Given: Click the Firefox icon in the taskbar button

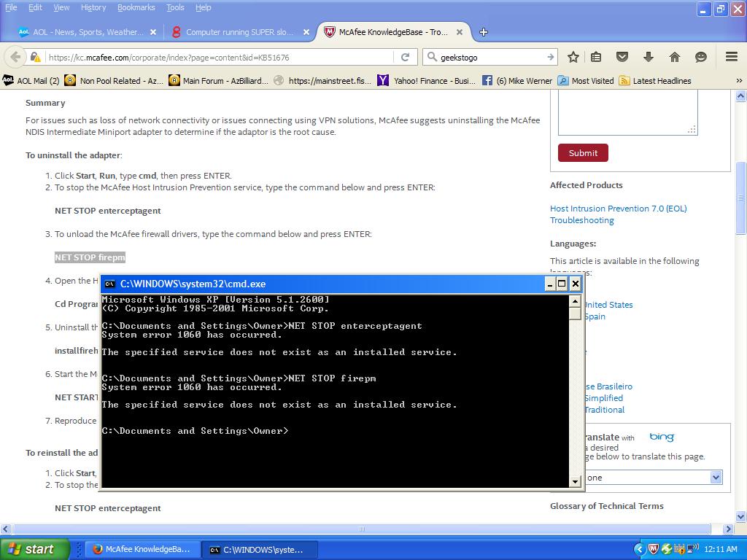Looking at the screenshot, I should tap(97, 549).
